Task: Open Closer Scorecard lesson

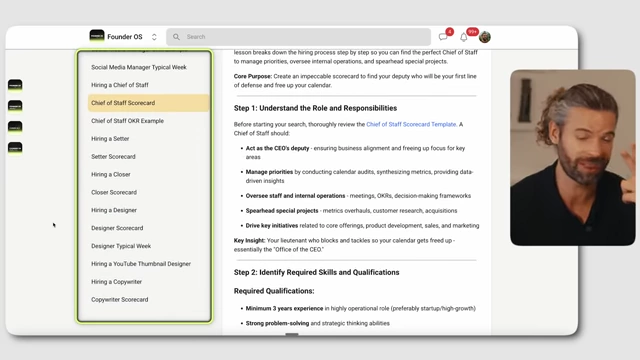Action: pos(114,192)
